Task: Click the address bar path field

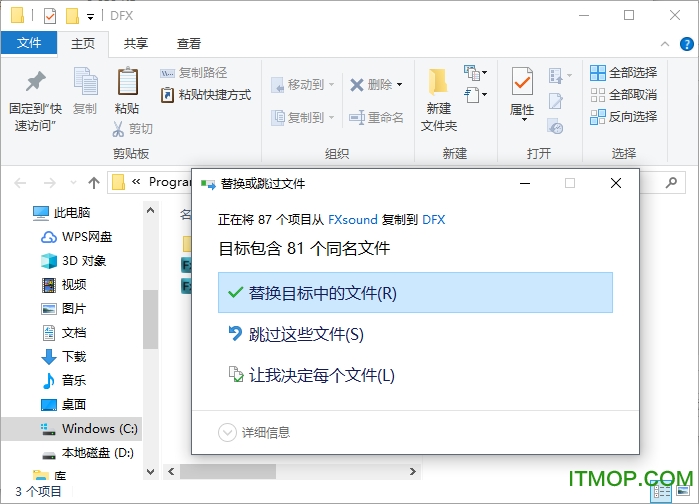Action: pyautogui.click(x=150, y=182)
